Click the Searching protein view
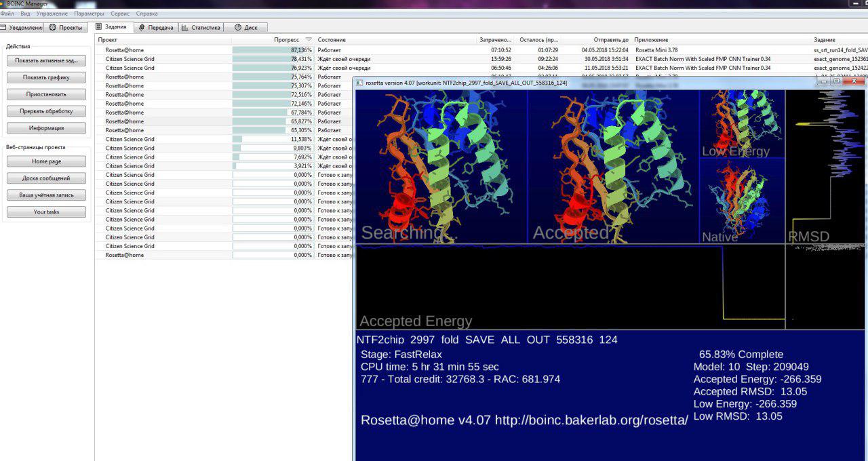 pos(441,167)
